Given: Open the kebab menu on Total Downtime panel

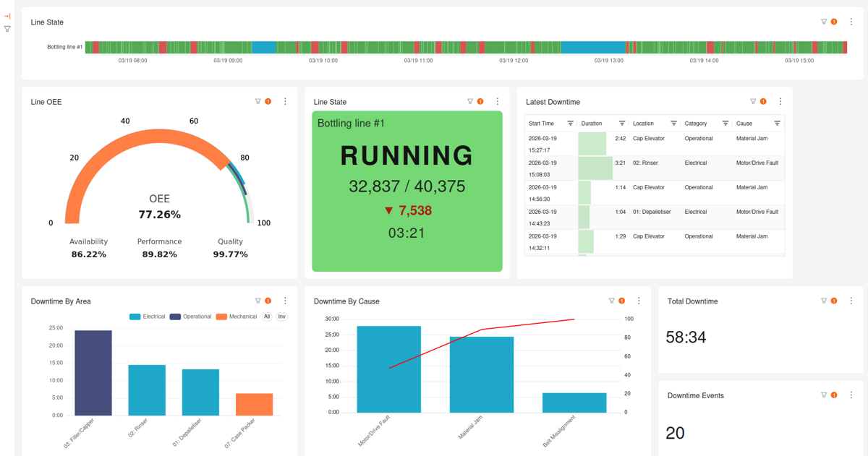Looking at the screenshot, I should pyautogui.click(x=851, y=301).
